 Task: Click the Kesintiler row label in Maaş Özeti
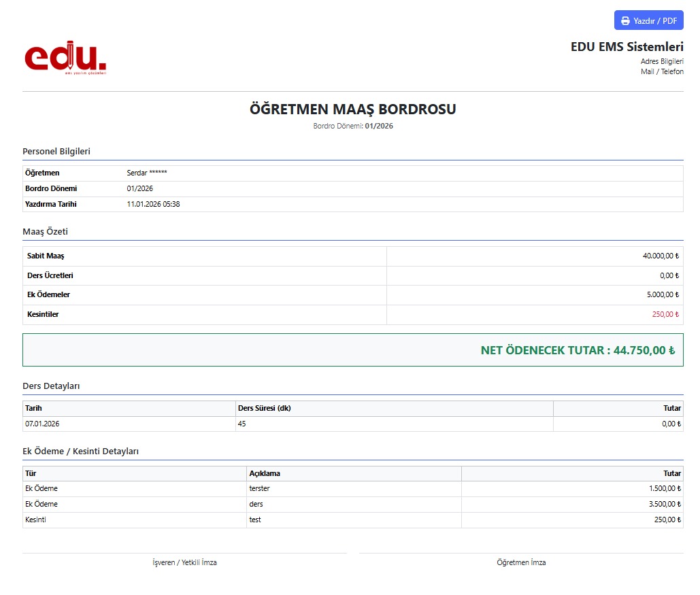click(43, 314)
